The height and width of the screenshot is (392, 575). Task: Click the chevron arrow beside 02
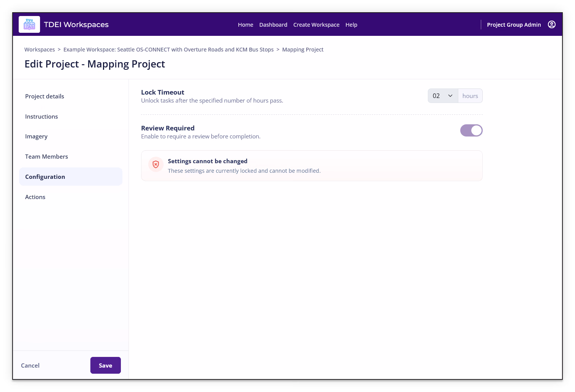click(x=450, y=96)
